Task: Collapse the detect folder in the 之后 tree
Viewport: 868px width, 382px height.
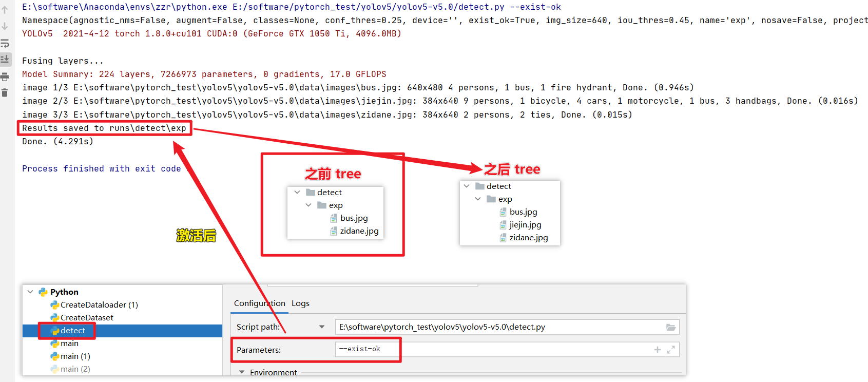Action: point(467,186)
